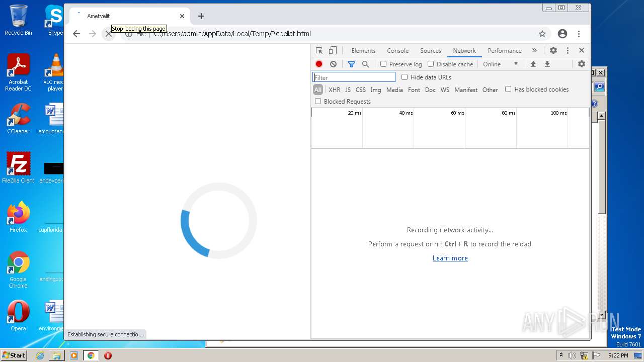Image resolution: width=644 pixels, height=362 pixels.
Task: Click the 60 ms timeline marker
Action: click(x=457, y=113)
